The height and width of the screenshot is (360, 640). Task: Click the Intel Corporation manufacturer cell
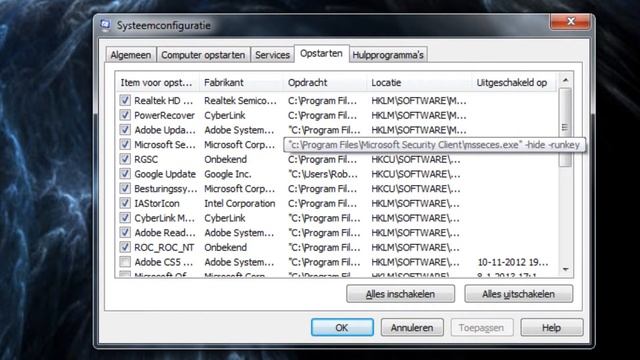pyautogui.click(x=240, y=203)
